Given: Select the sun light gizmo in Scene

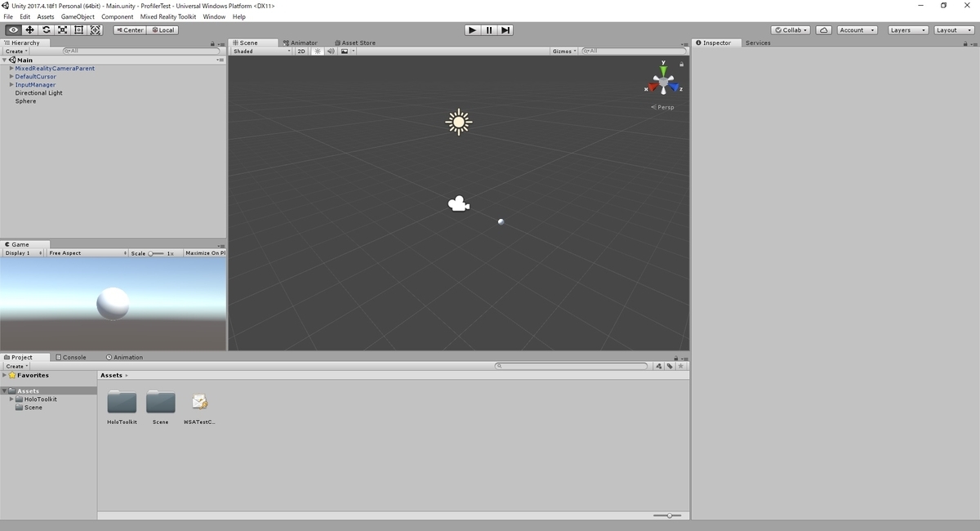Looking at the screenshot, I should pos(458,122).
